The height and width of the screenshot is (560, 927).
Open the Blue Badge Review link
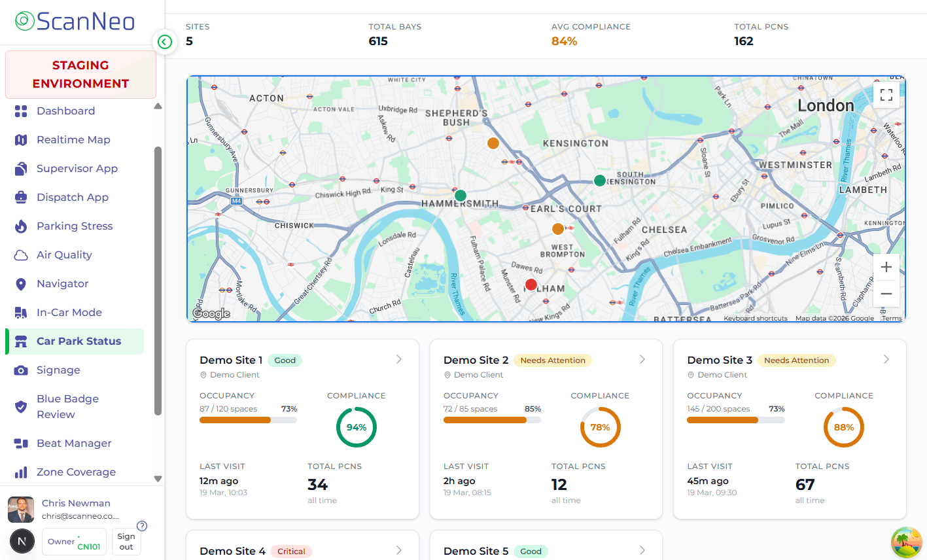(67, 406)
